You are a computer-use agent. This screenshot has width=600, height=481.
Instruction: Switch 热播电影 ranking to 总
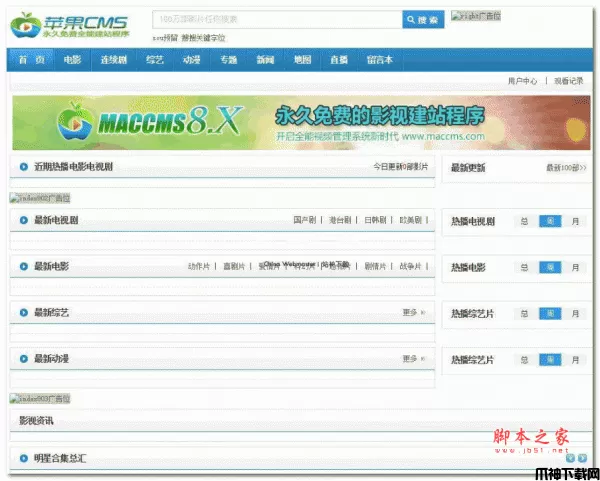tap(524, 267)
